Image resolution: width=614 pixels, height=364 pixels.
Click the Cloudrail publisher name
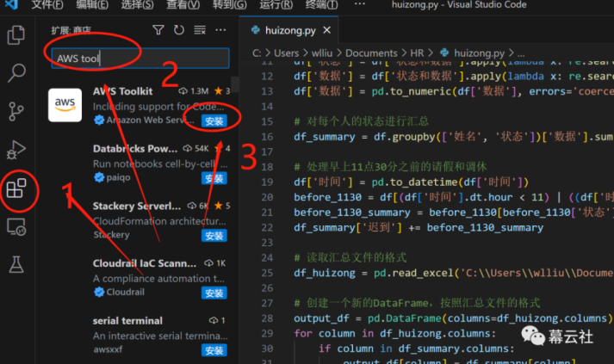point(126,293)
